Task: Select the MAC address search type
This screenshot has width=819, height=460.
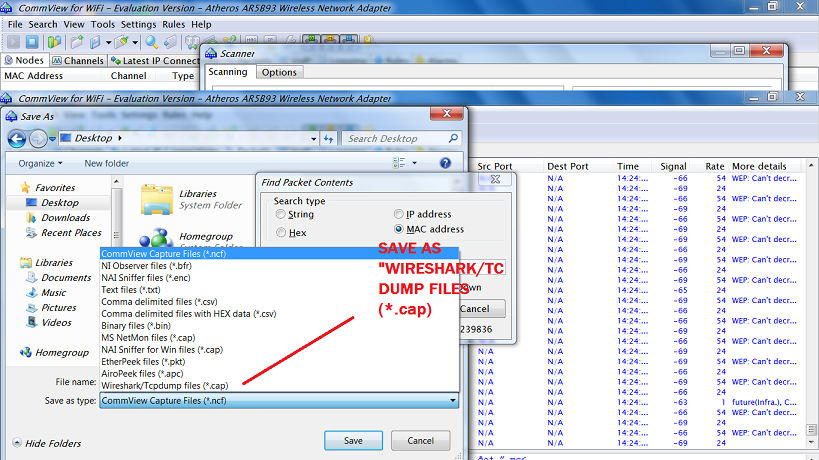Action: coord(399,229)
